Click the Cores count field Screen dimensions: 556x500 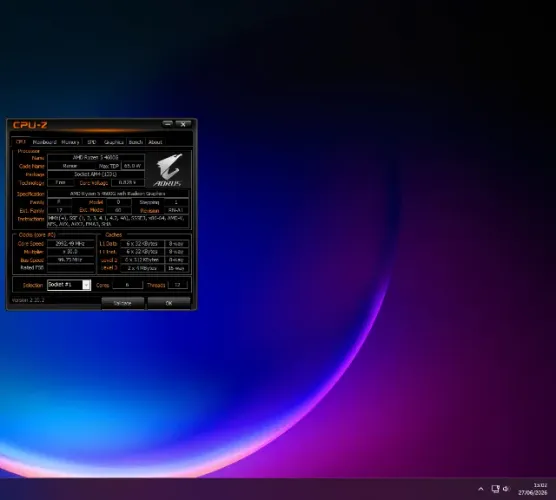(x=127, y=285)
